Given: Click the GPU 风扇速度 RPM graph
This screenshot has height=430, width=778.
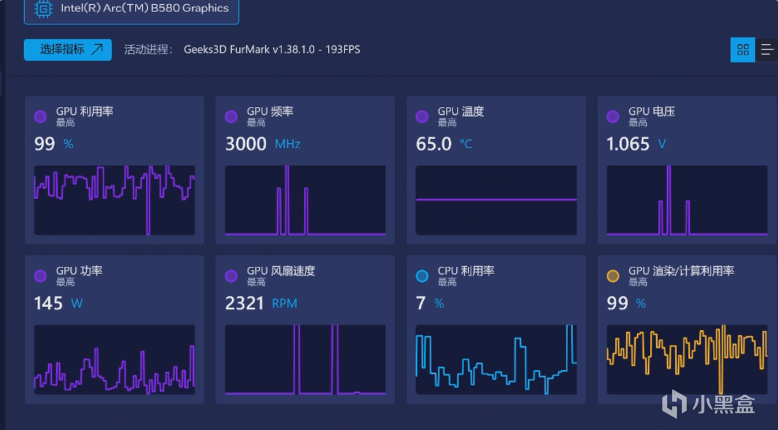Looking at the screenshot, I should [x=305, y=360].
